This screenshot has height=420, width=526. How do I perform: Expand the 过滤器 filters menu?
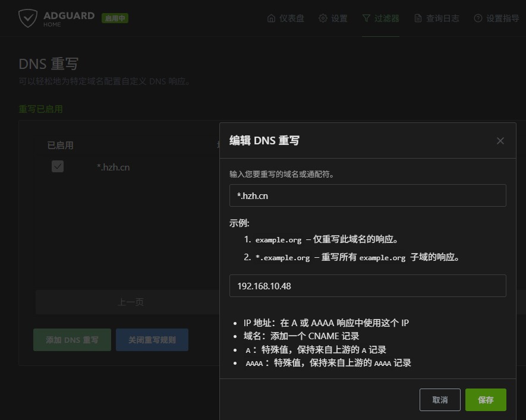[x=386, y=18]
